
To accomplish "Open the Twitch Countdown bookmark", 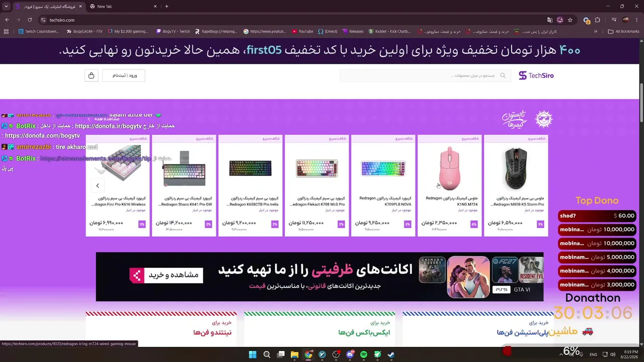I will tap(38, 31).
